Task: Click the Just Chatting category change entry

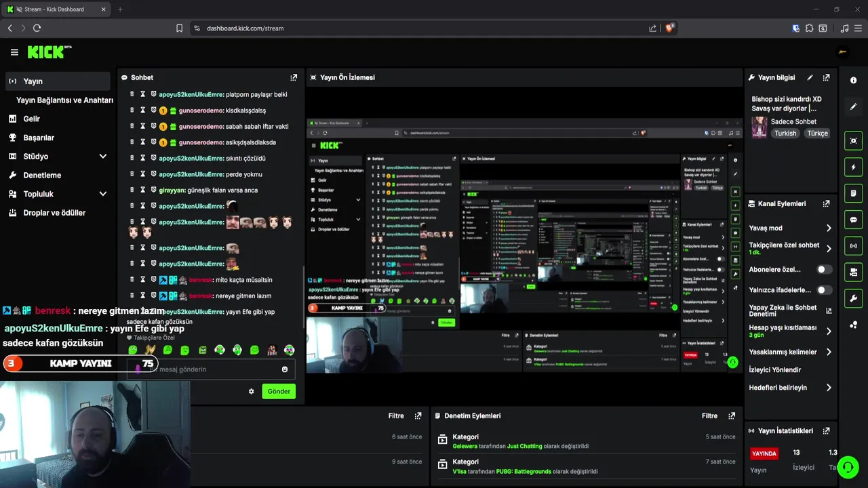Action: click(x=587, y=442)
